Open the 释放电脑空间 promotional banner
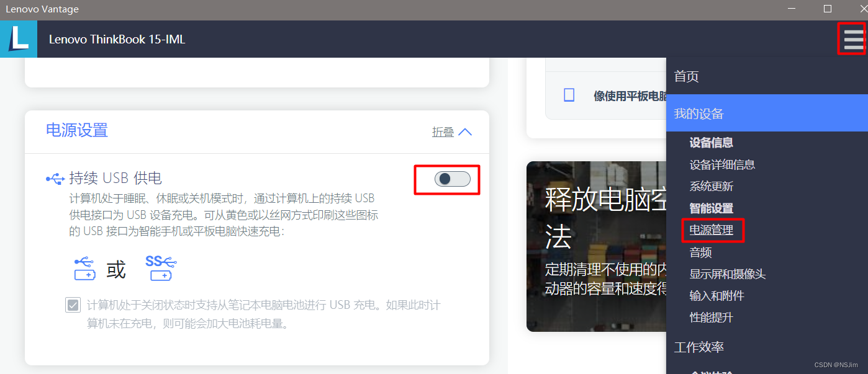 596,246
